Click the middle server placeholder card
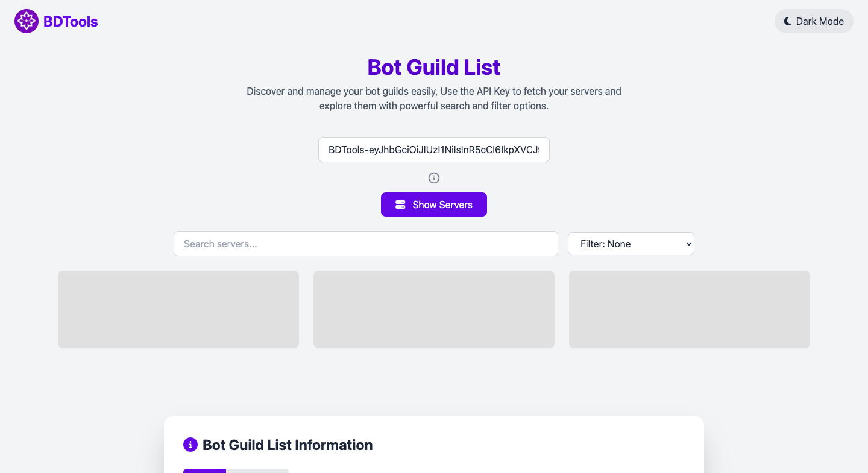This screenshot has height=473, width=868. 434,309
